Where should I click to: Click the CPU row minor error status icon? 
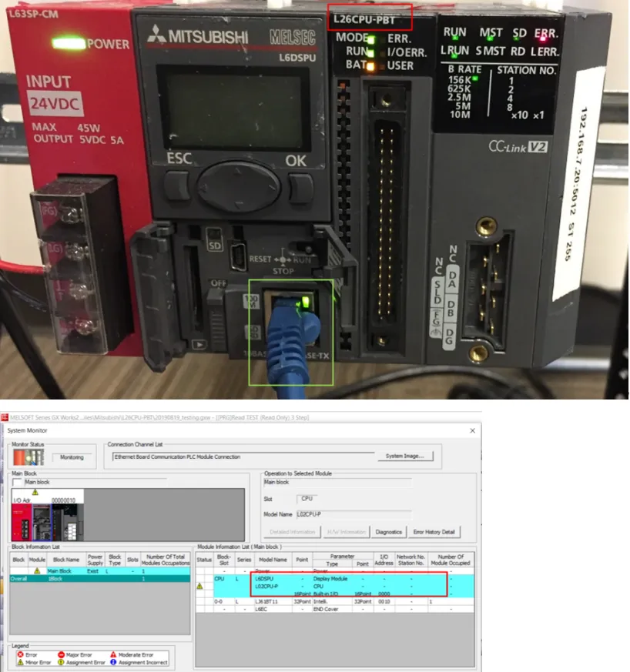pos(199,586)
